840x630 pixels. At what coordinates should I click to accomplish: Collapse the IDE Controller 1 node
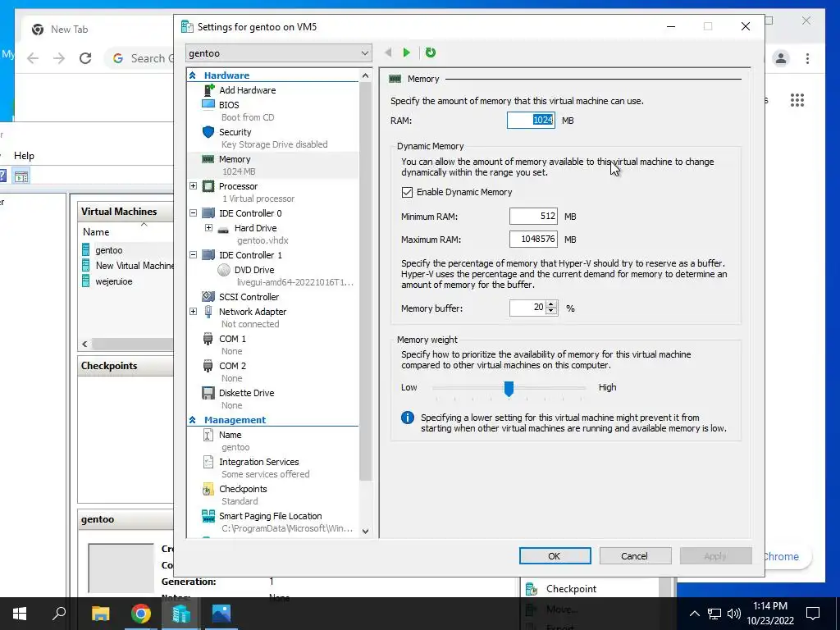click(x=194, y=255)
